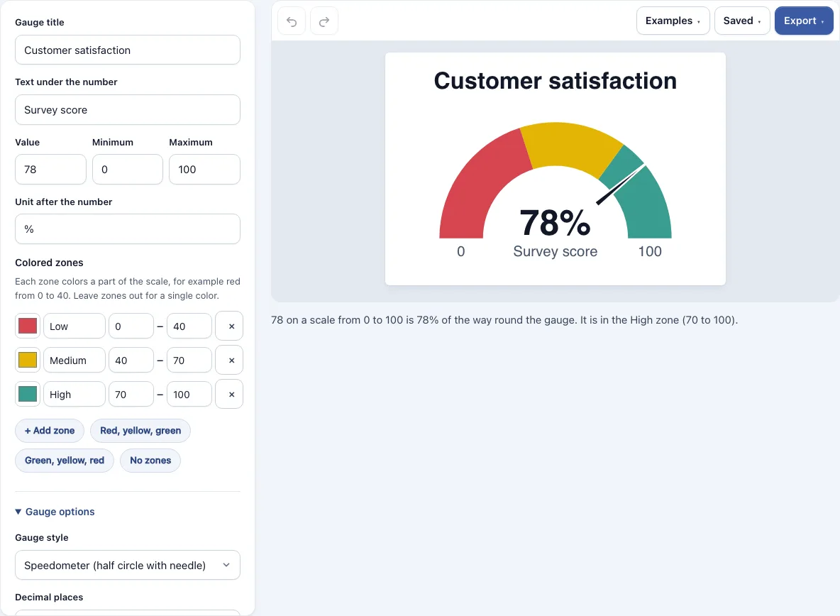This screenshot has width=840, height=616.
Task: Click the Unit after the number field
Action: tap(128, 229)
